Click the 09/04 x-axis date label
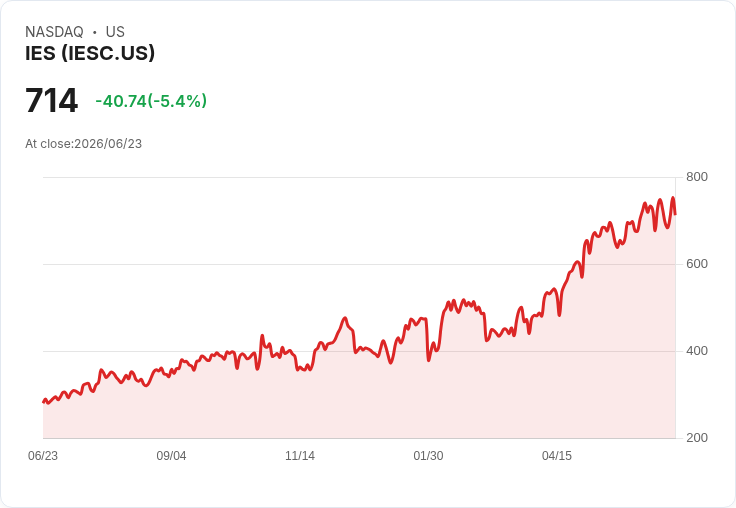The width and height of the screenshot is (736, 508). click(171, 456)
